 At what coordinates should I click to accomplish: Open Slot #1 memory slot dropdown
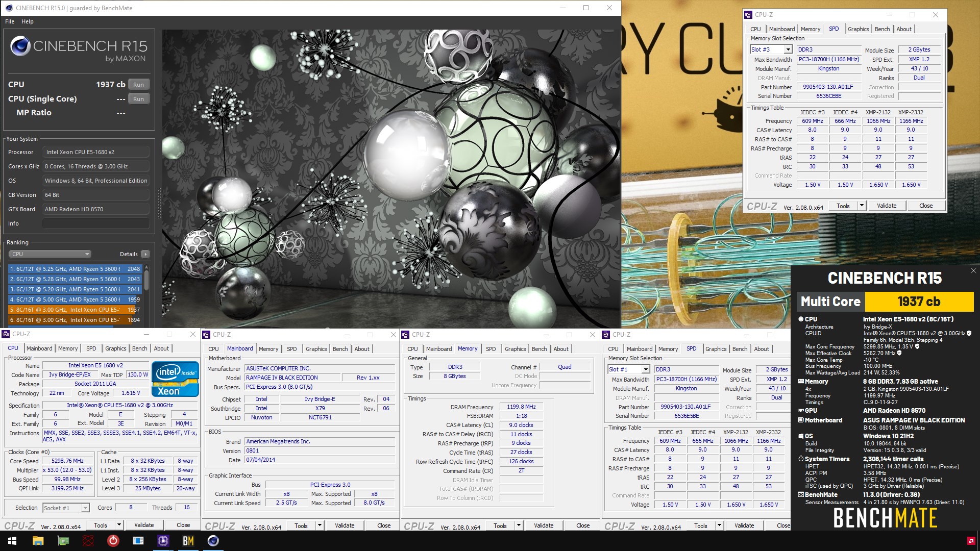tap(646, 369)
